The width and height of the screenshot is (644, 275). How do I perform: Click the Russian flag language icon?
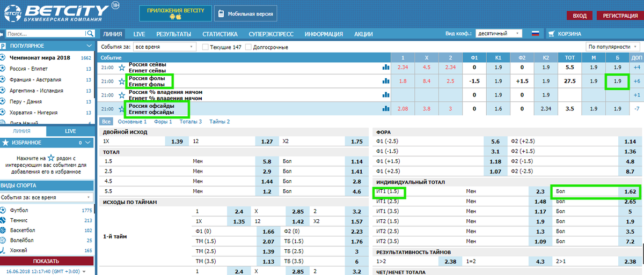[x=535, y=34]
